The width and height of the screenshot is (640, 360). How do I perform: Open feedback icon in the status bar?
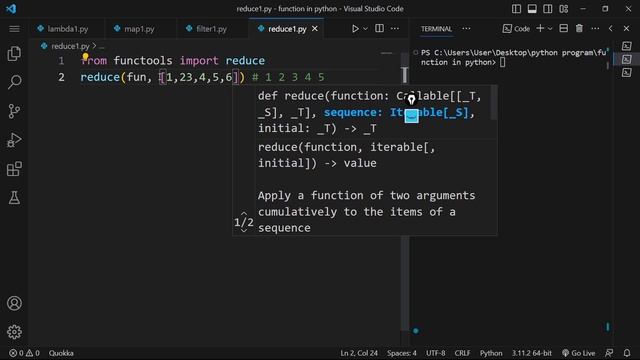coord(609,353)
